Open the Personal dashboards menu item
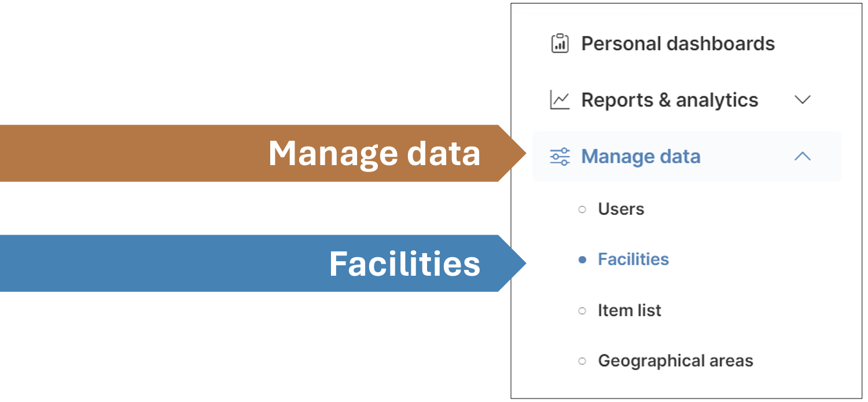Screen dimensions: 868x402 point(678,43)
